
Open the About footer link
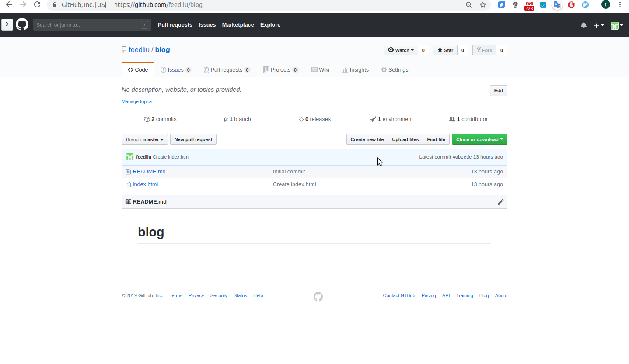(501, 296)
